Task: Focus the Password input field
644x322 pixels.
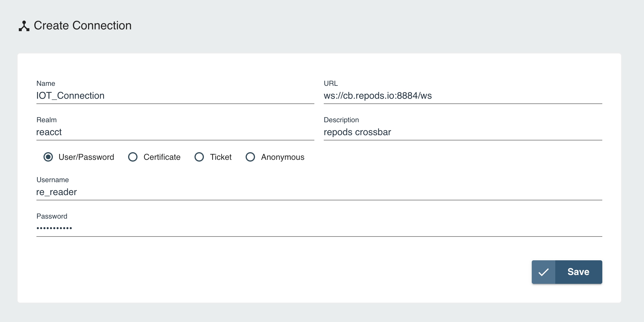Action: pyautogui.click(x=319, y=229)
